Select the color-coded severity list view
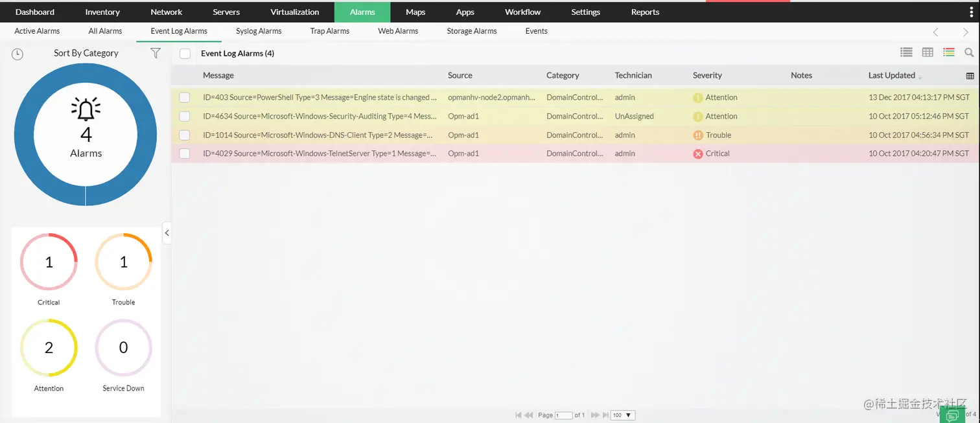This screenshot has height=423, width=980. [x=948, y=52]
